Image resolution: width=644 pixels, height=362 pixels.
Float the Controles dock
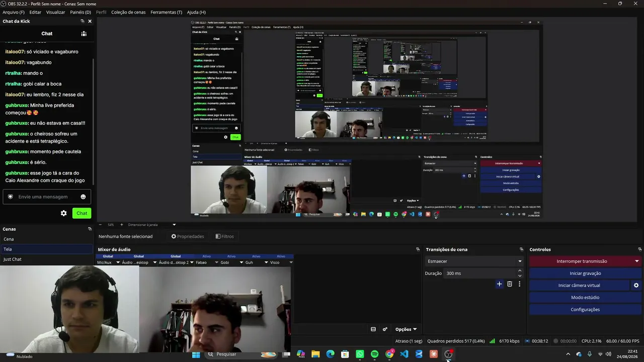click(x=639, y=249)
